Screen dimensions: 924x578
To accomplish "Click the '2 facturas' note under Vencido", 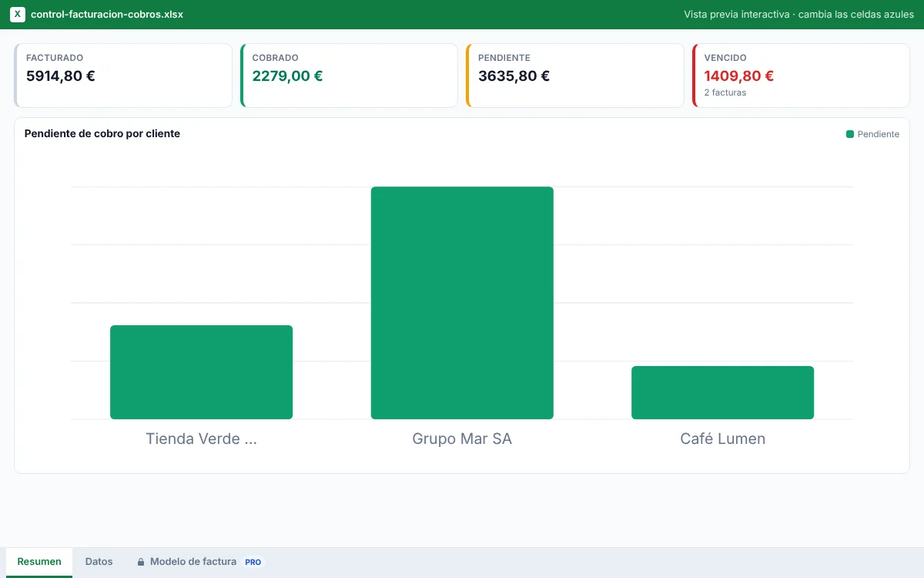I will coord(725,92).
